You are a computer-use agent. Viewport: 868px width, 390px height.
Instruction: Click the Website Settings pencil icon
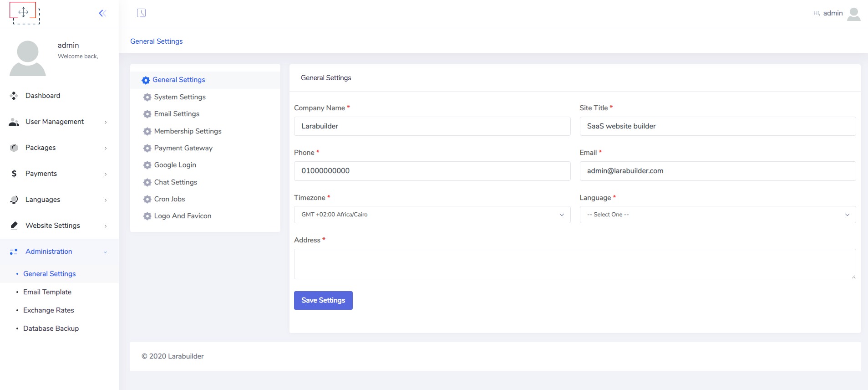(14, 226)
